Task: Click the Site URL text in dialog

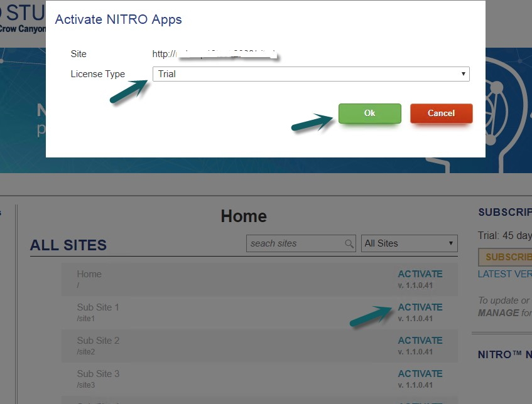Action: (x=214, y=54)
